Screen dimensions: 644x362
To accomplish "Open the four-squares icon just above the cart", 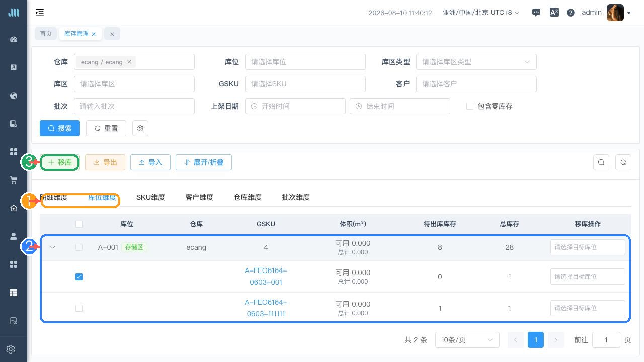I will point(14,152).
